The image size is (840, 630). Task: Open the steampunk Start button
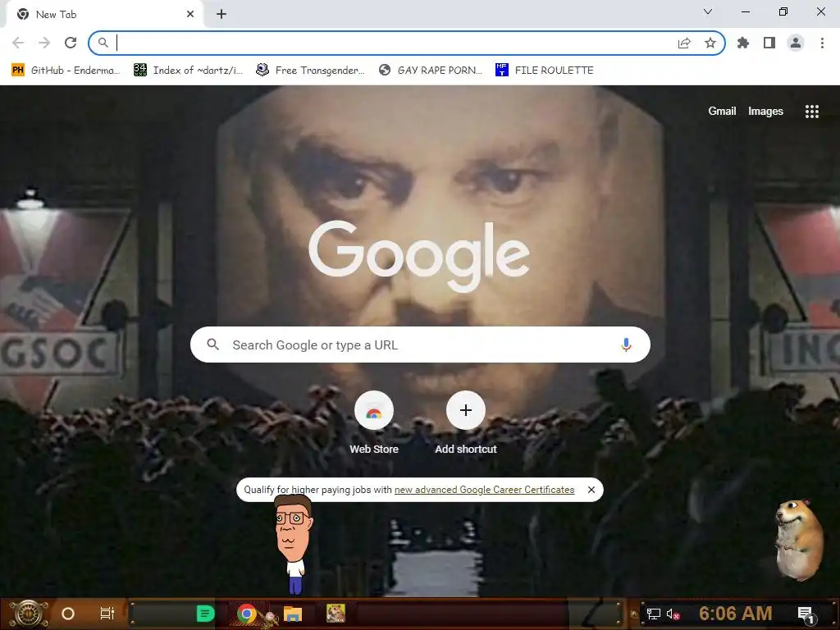[x=28, y=614]
